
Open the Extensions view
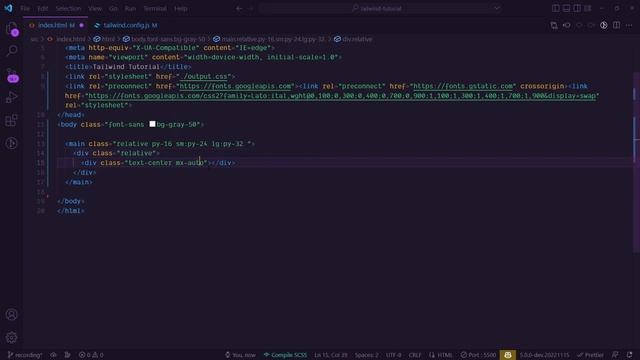click(11, 120)
